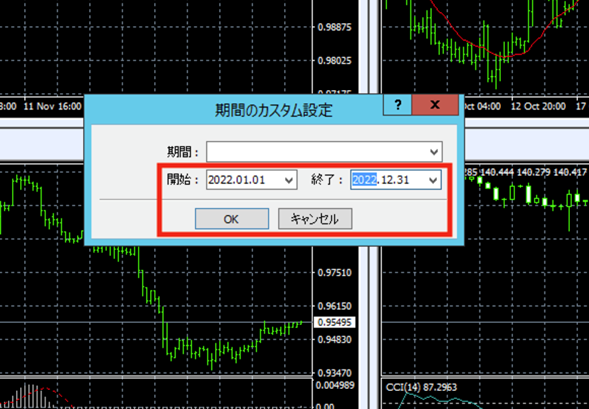The image size is (589, 409).
Task: Click the 11 Nov 16:00 time label
Action: pyautogui.click(x=53, y=106)
